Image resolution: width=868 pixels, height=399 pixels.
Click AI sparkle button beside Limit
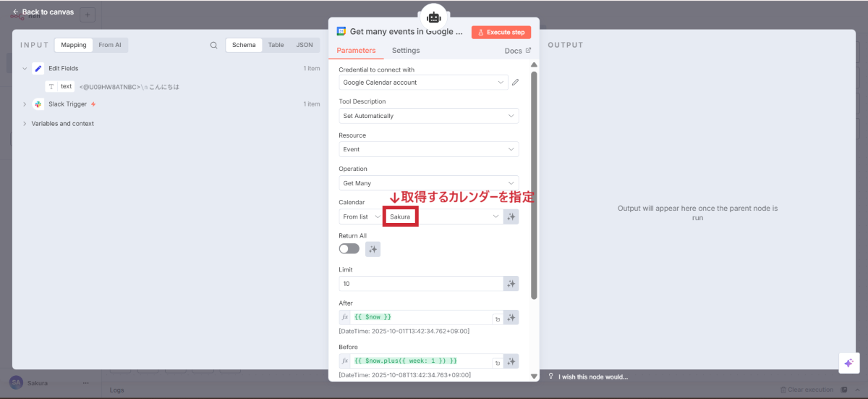coord(511,284)
